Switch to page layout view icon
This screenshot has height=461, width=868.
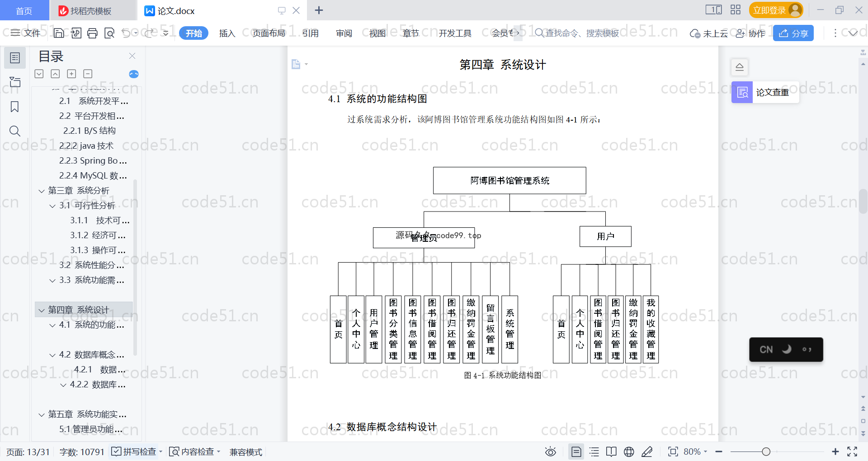(576, 452)
